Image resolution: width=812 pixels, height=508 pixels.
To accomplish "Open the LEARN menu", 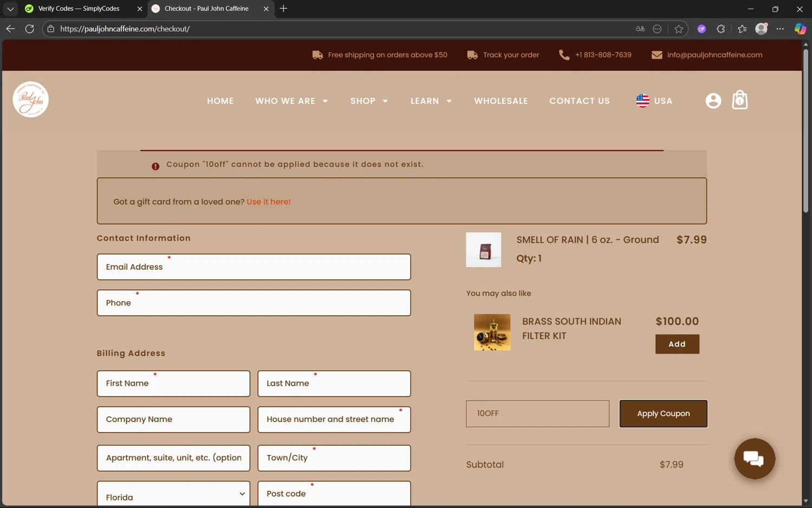I will pos(424,101).
